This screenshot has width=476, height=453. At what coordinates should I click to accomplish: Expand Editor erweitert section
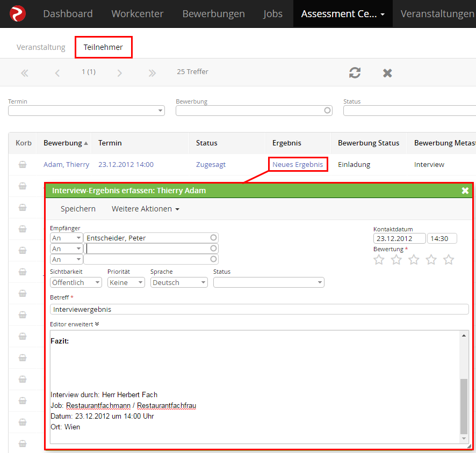(x=74, y=324)
